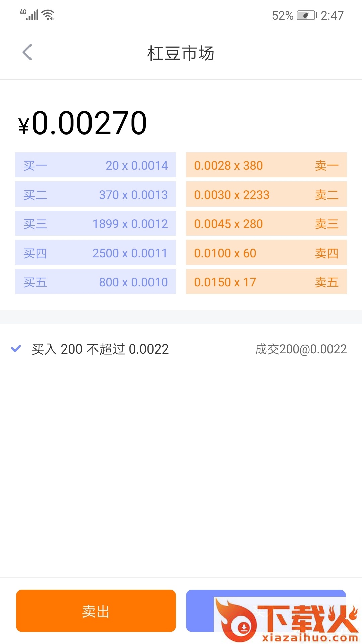Screen dimensions: 362x644
Task: Select 买二 bid row 370 x 0.0013
Action: (x=96, y=194)
